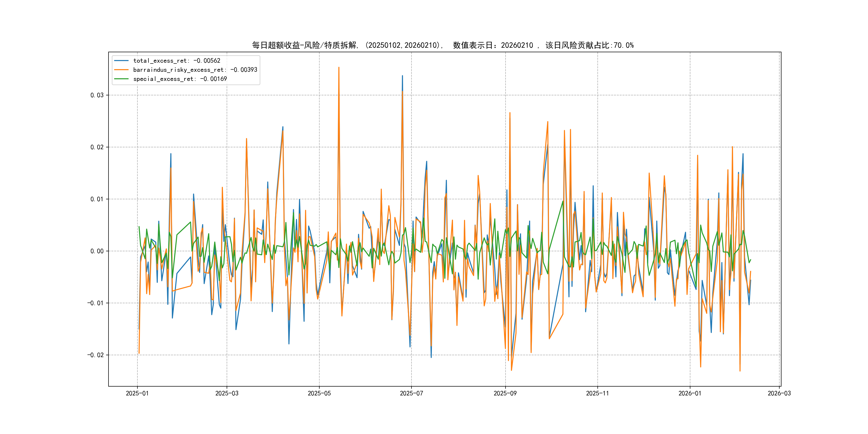Click the 2025-01 x-axis tick label
Image resolution: width=868 pixels, height=434 pixels.
coord(137,393)
